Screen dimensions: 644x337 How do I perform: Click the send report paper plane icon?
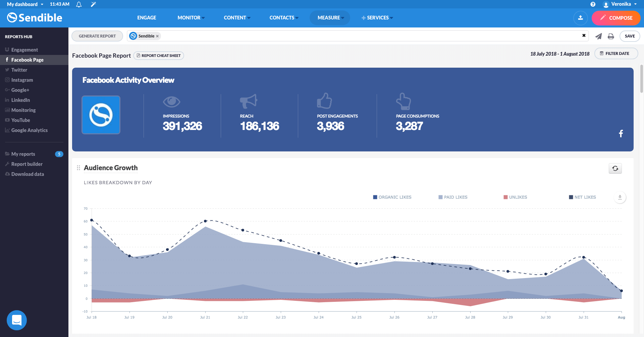point(598,36)
